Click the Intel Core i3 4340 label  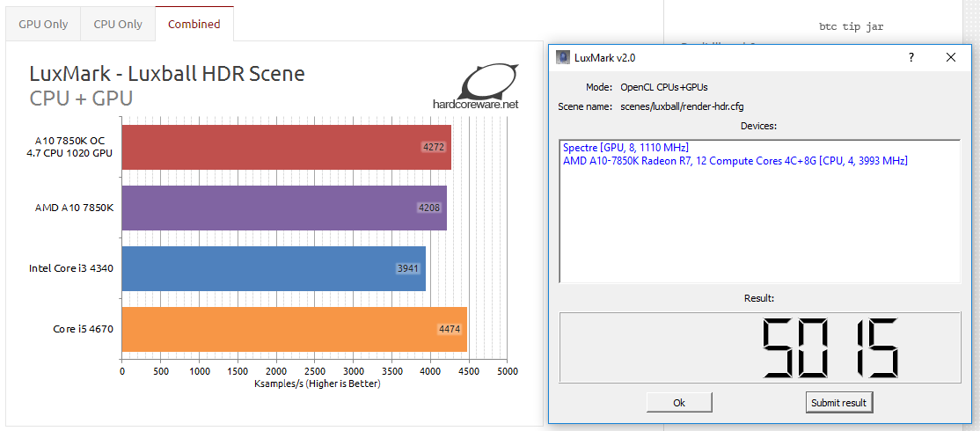71,268
